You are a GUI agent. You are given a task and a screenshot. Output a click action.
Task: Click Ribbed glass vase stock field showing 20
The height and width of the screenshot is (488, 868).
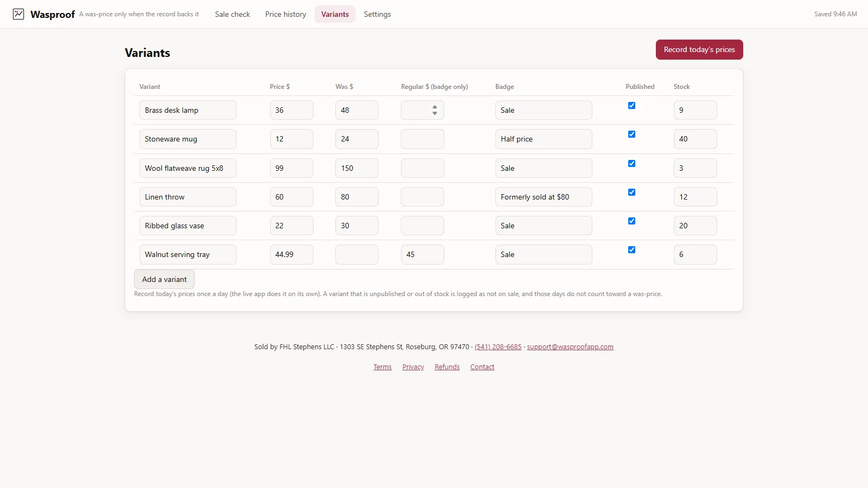coord(695,226)
